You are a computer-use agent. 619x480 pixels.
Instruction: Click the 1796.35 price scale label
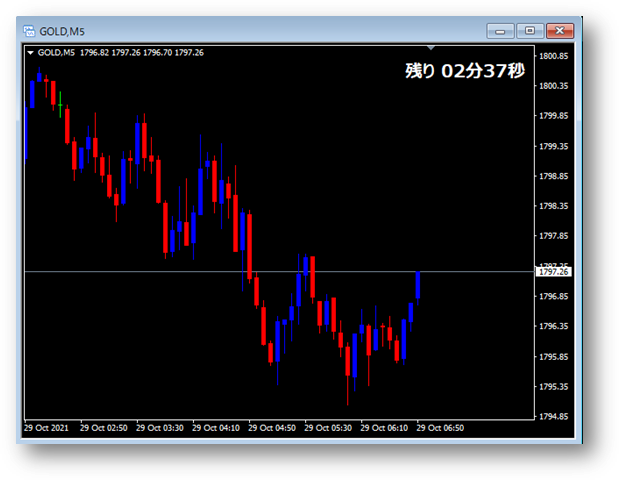pos(553,326)
